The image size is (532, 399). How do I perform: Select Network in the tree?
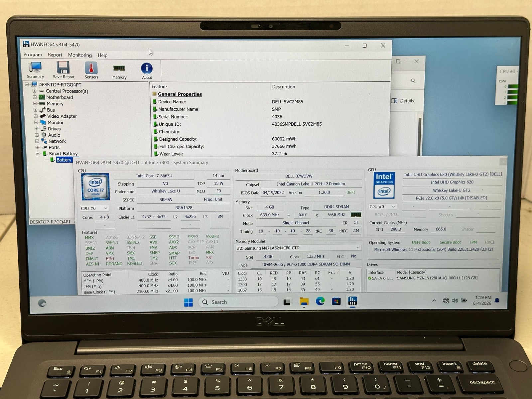[57, 141]
